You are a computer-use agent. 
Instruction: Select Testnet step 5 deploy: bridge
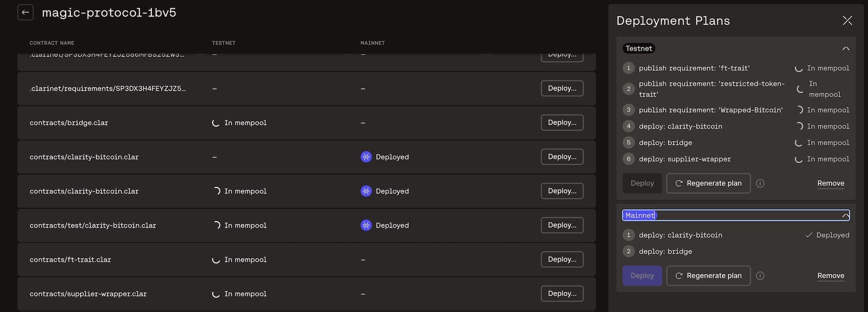[665, 143]
